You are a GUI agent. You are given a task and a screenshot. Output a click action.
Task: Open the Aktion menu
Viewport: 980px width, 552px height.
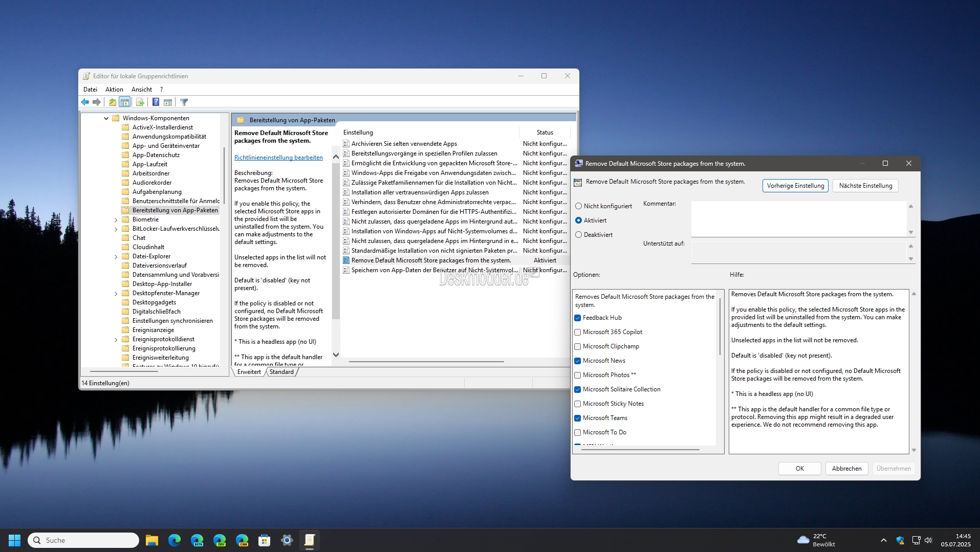click(114, 90)
